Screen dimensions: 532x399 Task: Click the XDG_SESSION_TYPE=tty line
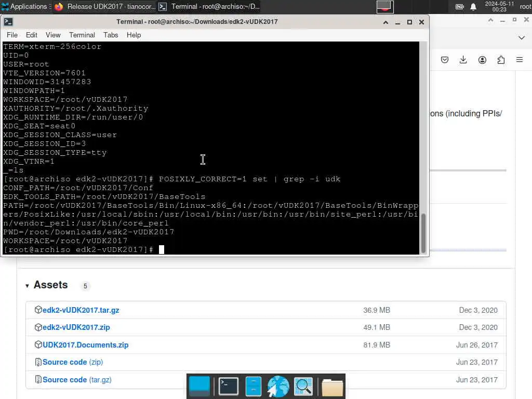coord(55,153)
